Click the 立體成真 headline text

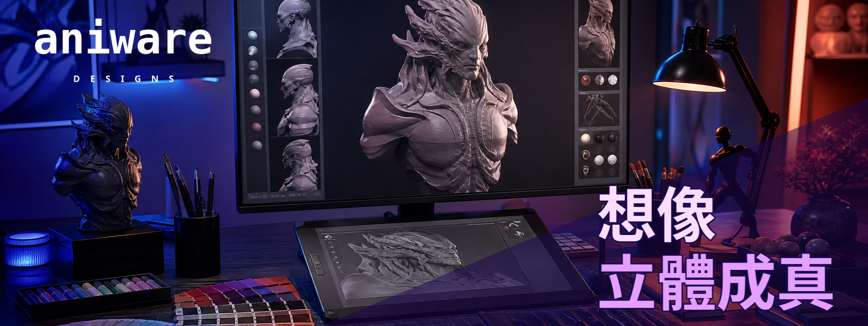[716, 282]
